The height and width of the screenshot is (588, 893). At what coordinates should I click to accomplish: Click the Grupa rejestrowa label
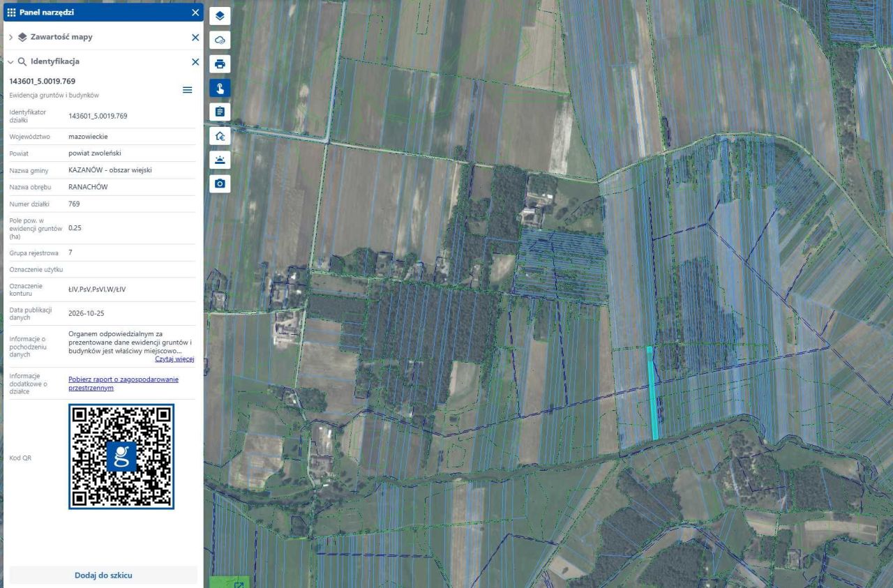tap(34, 252)
